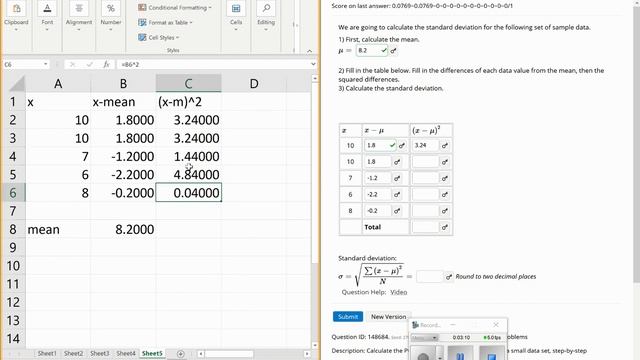Open the Question Help Video link
The height and width of the screenshot is (360, 640).
(398, 292)
